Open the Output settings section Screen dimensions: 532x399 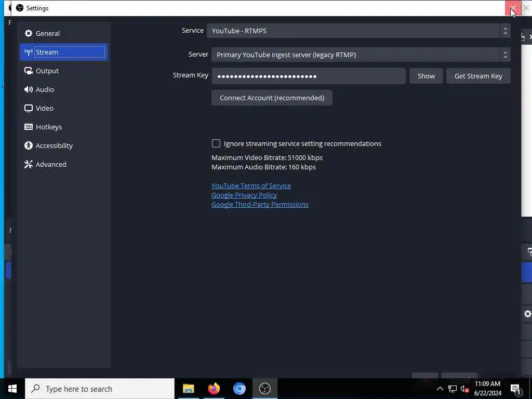click(x=64, y=71)
